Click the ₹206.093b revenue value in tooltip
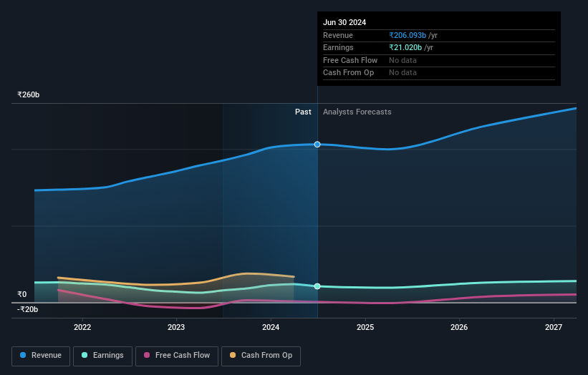 tap(408, 35)
